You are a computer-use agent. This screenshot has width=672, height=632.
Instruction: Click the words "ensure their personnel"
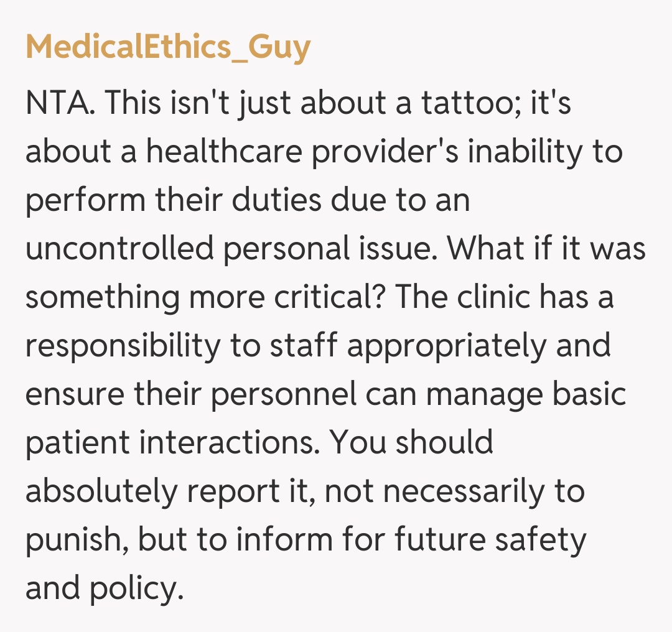190,394
